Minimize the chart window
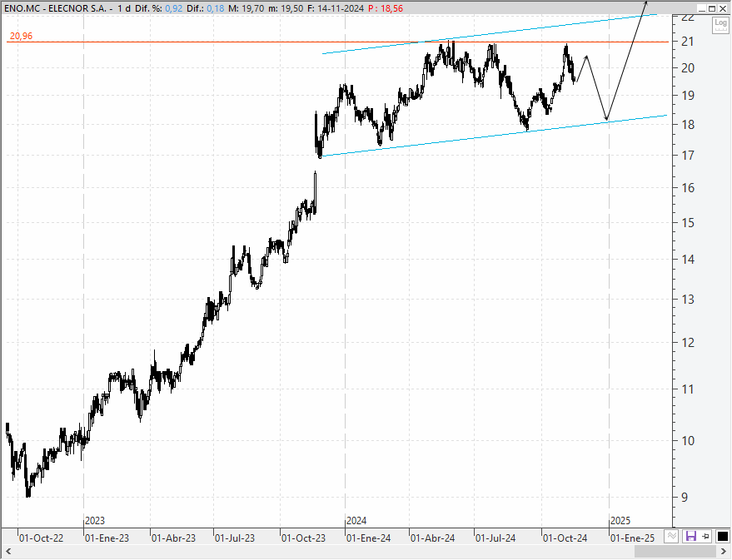 tap(702, 8)
